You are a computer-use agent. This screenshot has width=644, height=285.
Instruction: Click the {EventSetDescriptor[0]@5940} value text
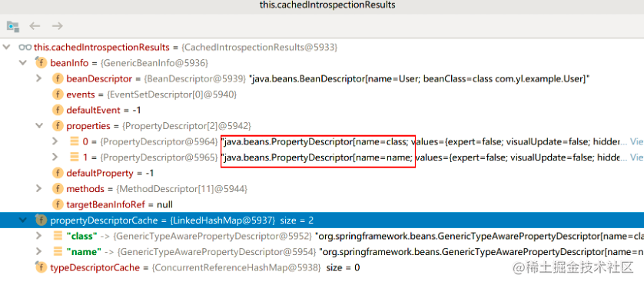coord(171,94)
